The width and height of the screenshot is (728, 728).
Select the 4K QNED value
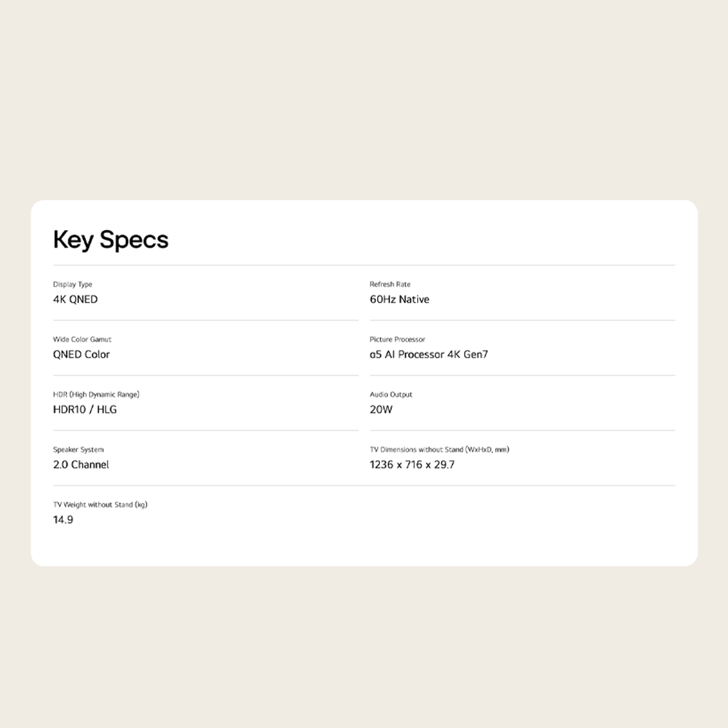click(75, 299)
